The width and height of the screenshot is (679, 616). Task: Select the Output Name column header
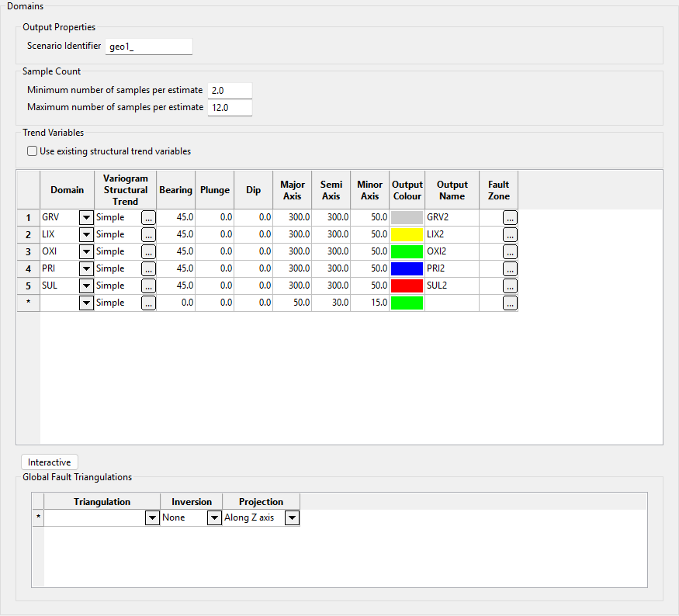[x=452, y=190]
